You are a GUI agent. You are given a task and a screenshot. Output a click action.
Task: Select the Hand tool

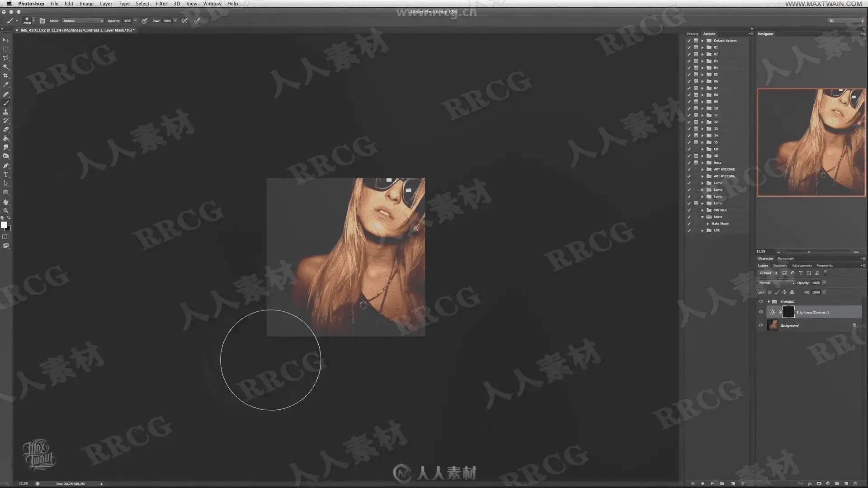(x=6, y=202)
